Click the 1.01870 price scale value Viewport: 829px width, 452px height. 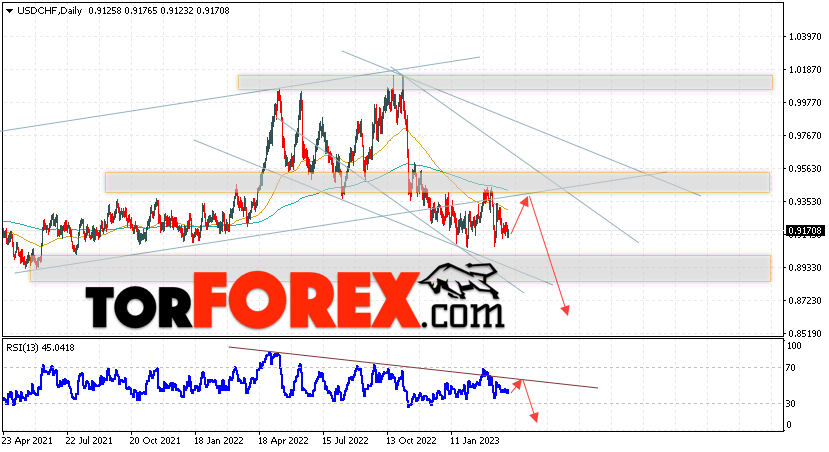805,69
